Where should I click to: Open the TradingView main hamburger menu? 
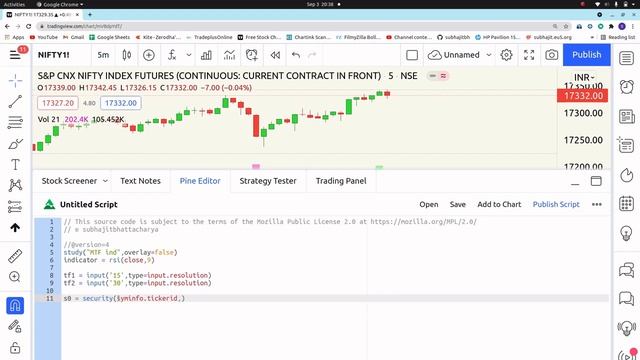pyautogui.click(x=15, y=55)
